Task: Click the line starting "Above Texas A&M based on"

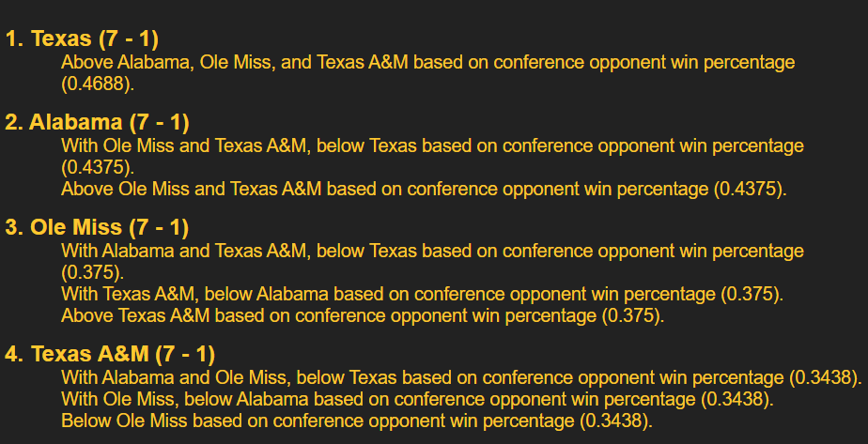Action: 362,315
